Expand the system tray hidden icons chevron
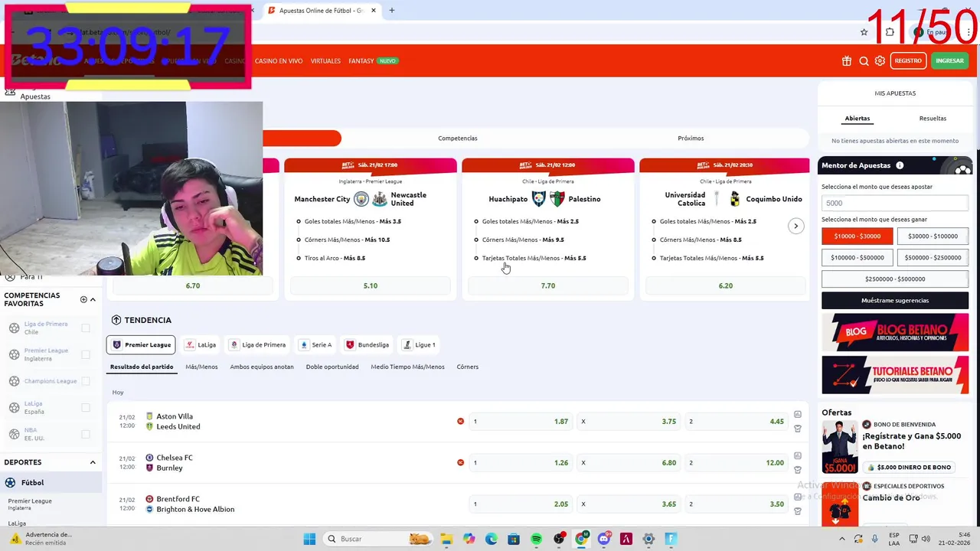Viewport: 980px width, 551px height. click(841, 539)
